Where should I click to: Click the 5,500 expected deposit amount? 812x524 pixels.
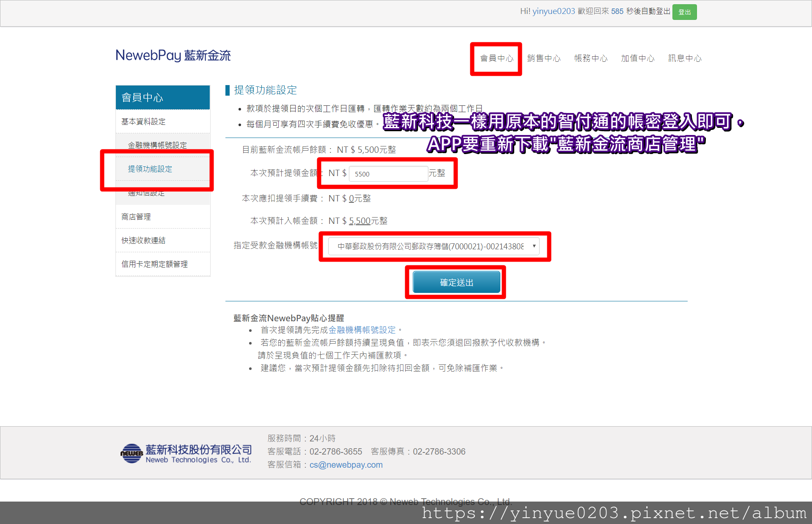pyautogui.click(x=359, y=221)
